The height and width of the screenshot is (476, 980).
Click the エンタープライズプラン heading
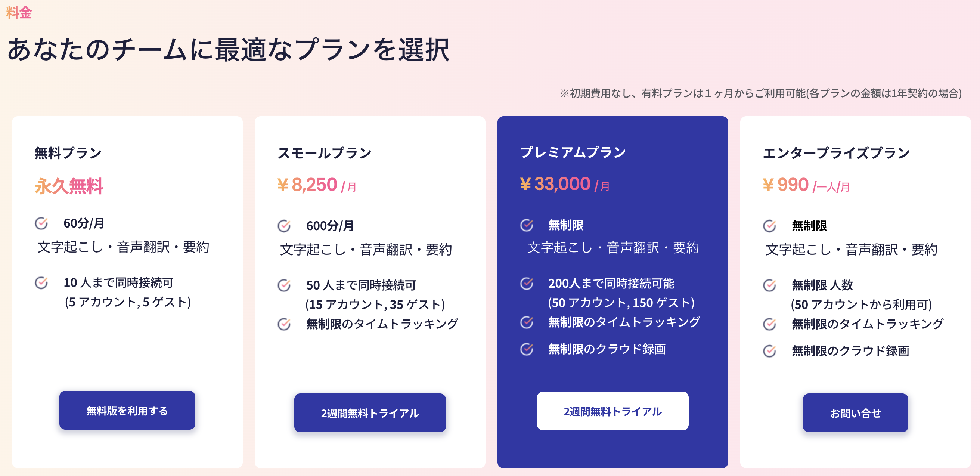[x=836, y=153]
